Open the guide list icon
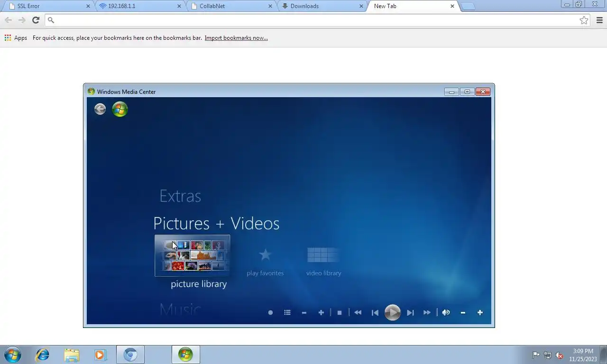This screenshot has width=607, height=364. [287, 313]
